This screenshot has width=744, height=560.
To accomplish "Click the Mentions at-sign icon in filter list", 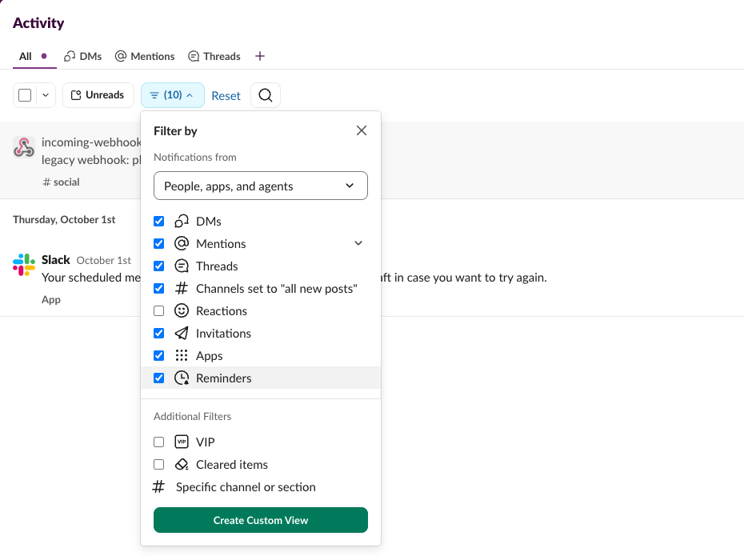I will coord(182,243).
